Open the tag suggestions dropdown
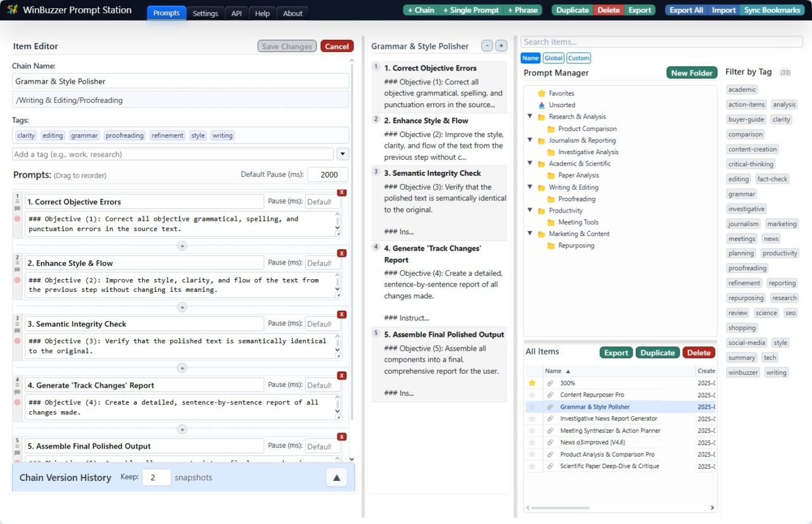Viewport: 812px width, 524px height. 343,154
